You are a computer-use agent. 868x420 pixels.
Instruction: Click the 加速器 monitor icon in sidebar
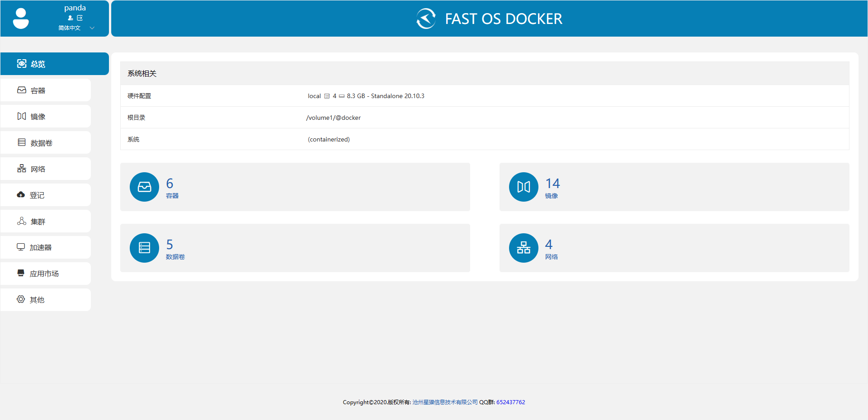(x=21, y=247)
